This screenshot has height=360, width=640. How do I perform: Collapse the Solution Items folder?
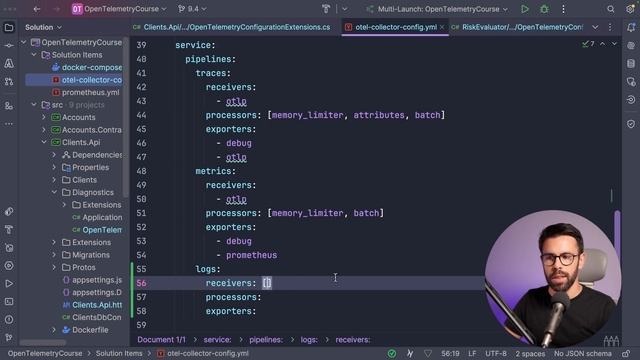coord(34,55)
